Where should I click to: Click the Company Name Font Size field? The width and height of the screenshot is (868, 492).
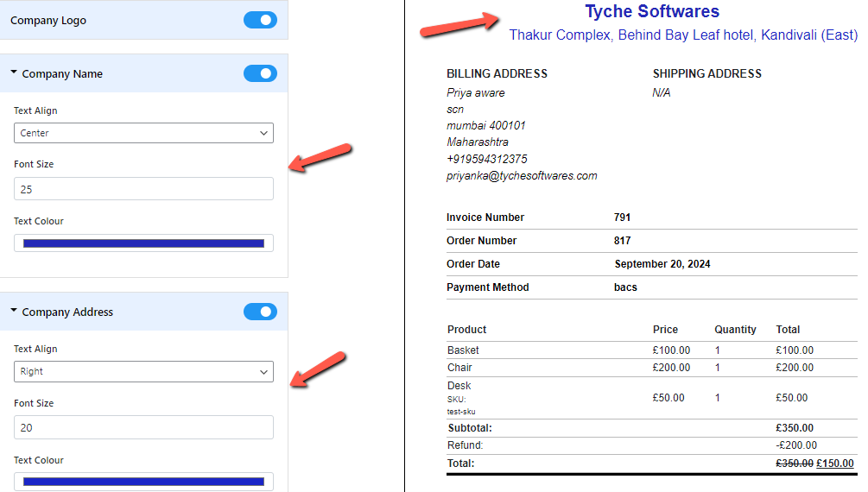pos(143,189)
